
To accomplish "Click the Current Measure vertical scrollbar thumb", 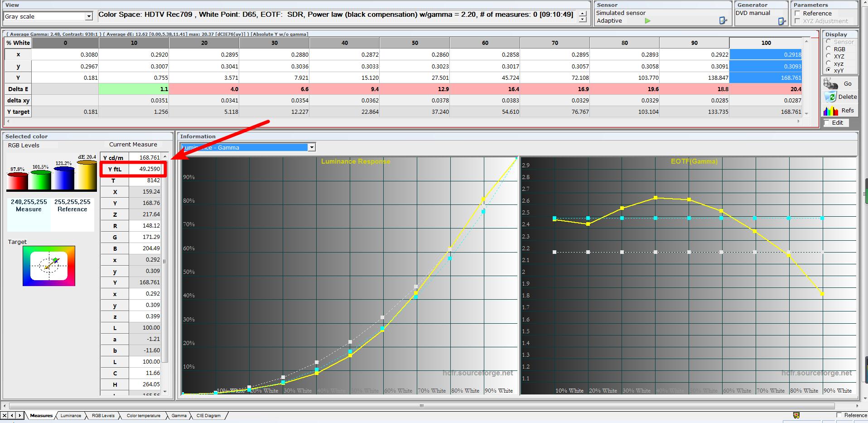I will pyautogui.click(x=165, y=261).
